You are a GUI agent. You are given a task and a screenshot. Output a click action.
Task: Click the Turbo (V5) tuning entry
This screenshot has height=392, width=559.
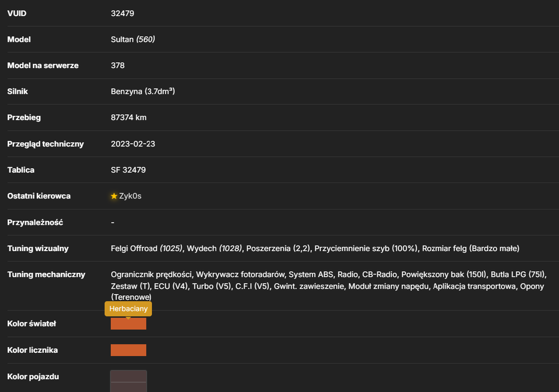(212, 286)
